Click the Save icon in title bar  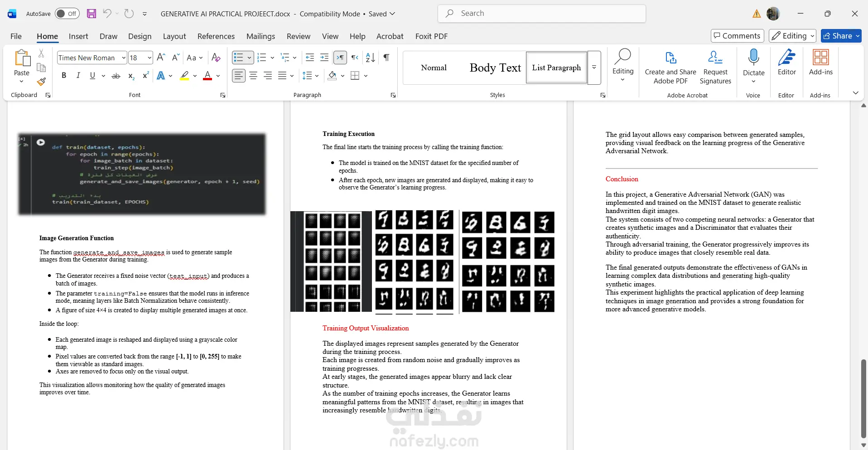[x=92, y=14]
